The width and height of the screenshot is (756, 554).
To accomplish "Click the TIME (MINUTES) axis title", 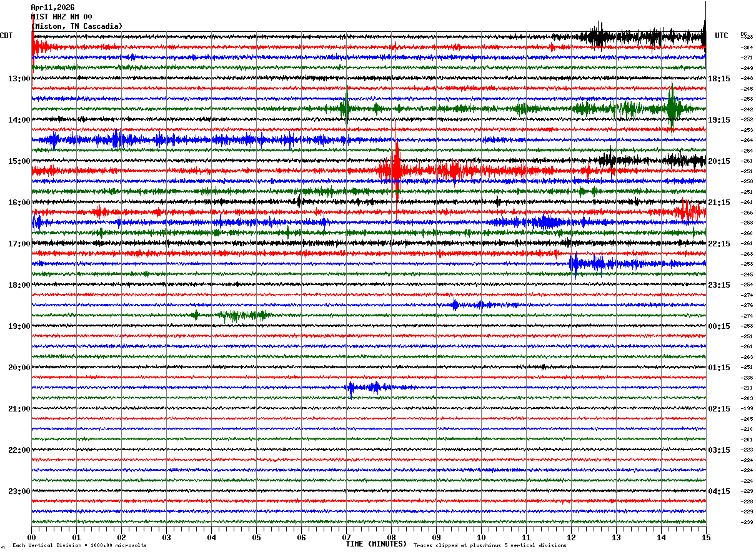I will point(376,544).
